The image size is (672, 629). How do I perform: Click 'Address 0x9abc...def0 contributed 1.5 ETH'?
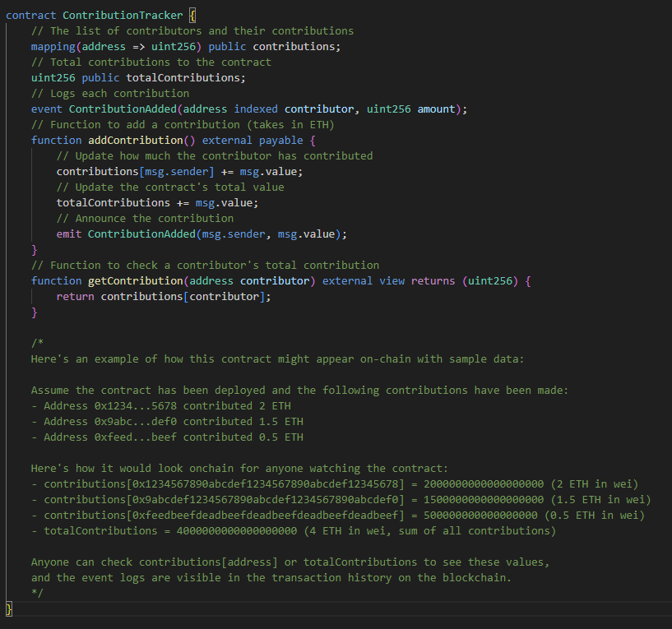(174, 422)
